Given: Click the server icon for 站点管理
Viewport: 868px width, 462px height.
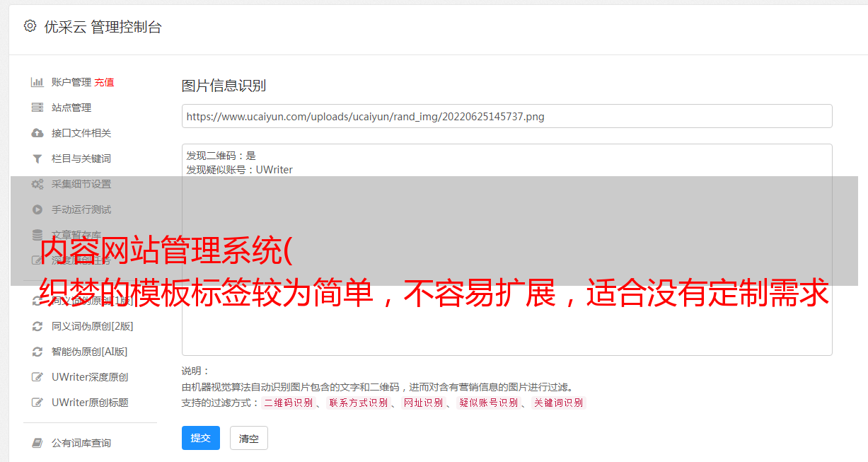Looking at the screenshot, I should tap(37, 108).
